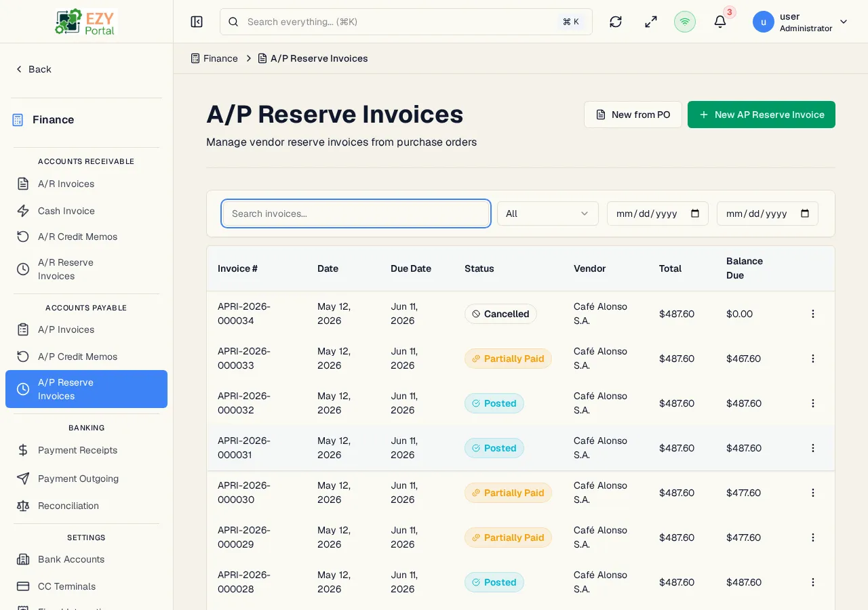Click the Balance Due column header
The width and height of the screenshot is (868, 610).
pyautogui.click(x=745, y=268)
